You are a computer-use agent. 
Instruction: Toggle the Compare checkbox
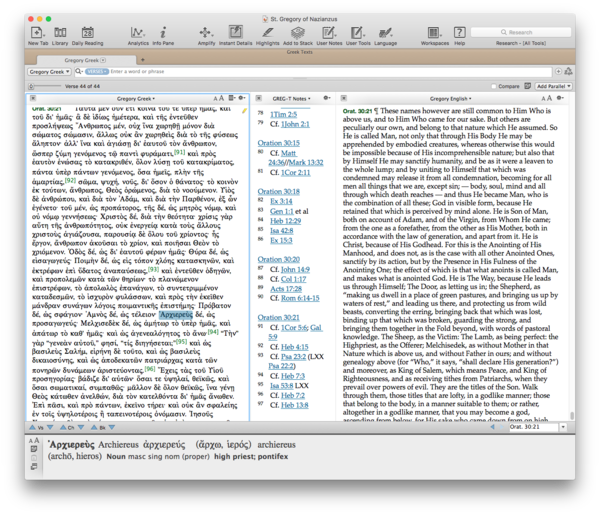[x=494, y=86]
